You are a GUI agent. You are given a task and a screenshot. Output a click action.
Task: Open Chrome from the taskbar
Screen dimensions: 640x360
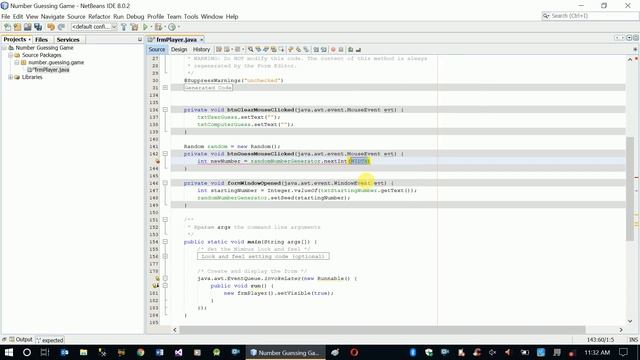click(140, 352)
